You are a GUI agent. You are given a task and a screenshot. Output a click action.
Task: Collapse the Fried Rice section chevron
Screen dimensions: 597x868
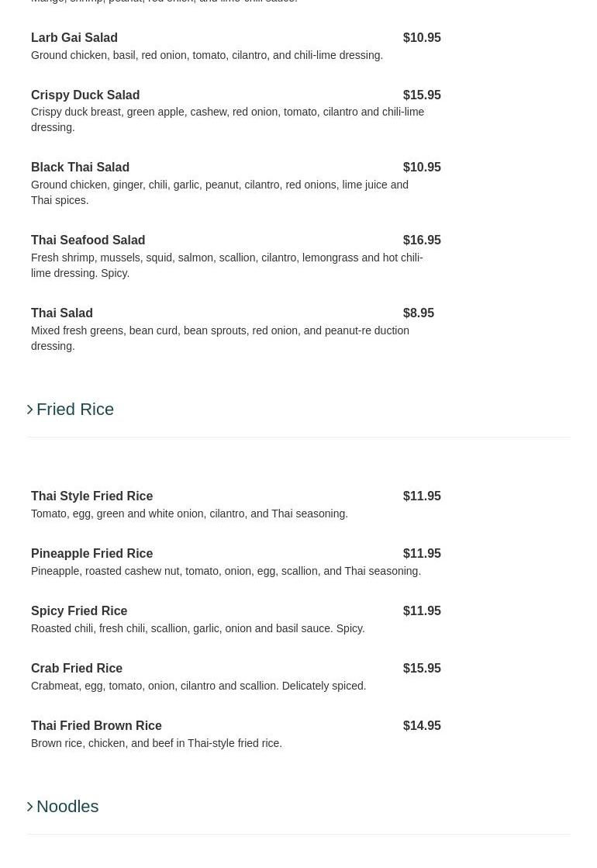coord(30,410)
